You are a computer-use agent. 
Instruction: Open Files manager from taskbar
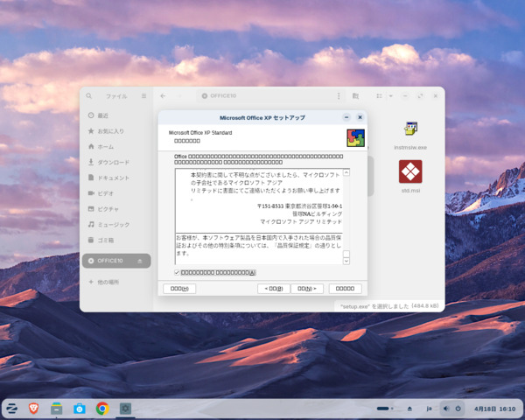[x=56, y=409]
